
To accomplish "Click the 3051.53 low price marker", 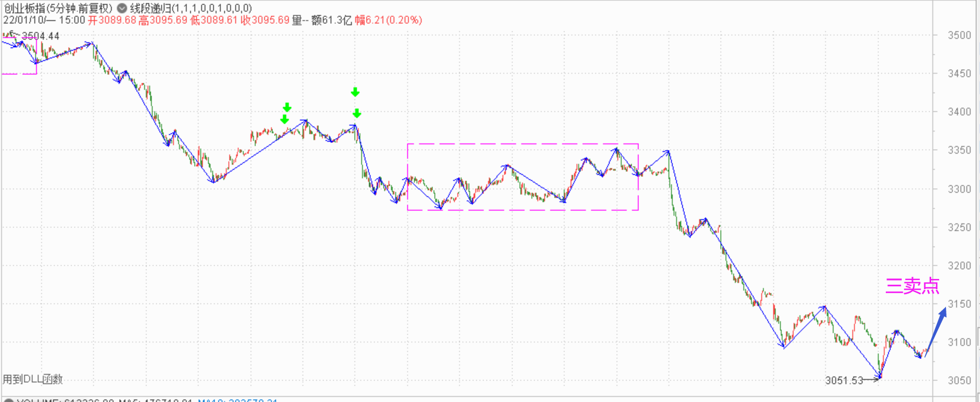I will coord(844,380).
